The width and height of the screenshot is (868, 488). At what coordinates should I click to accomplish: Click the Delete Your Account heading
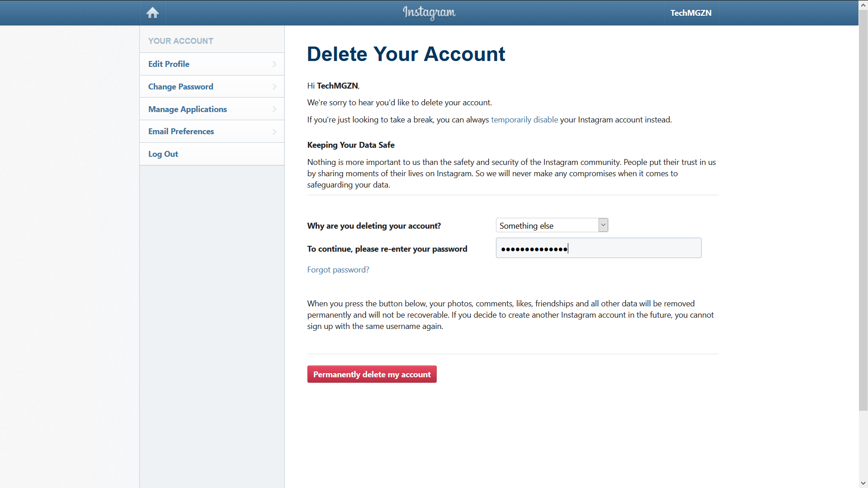point(406,54)
